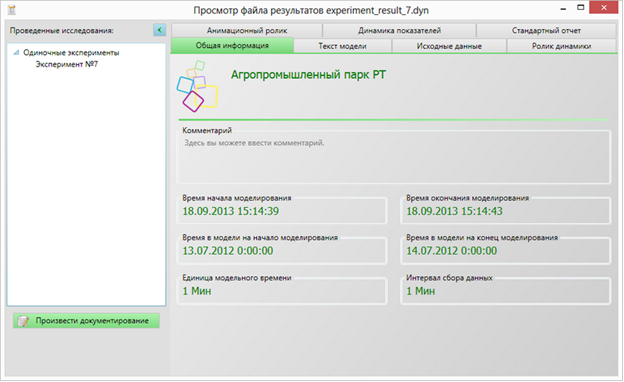Screen dimensions: 624x382
Task: Click the Агропромышленный парк РТ title
Action: [308, 75]
